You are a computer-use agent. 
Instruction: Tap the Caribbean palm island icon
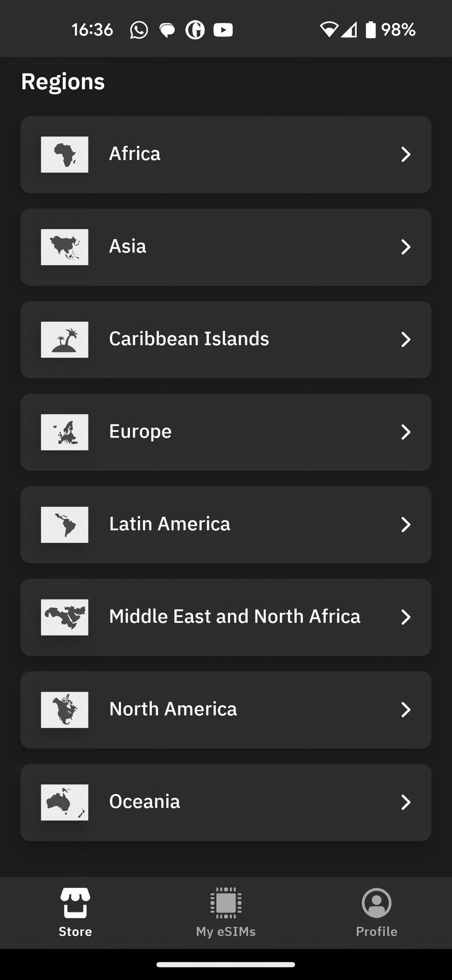click(64, 340)
